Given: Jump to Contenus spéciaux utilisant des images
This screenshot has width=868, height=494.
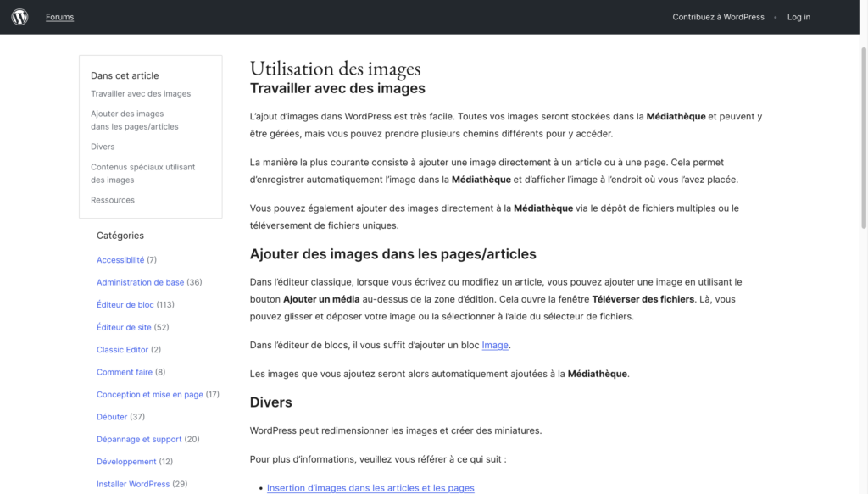Looking at the screenshot, I should click(x=142, y=173).
